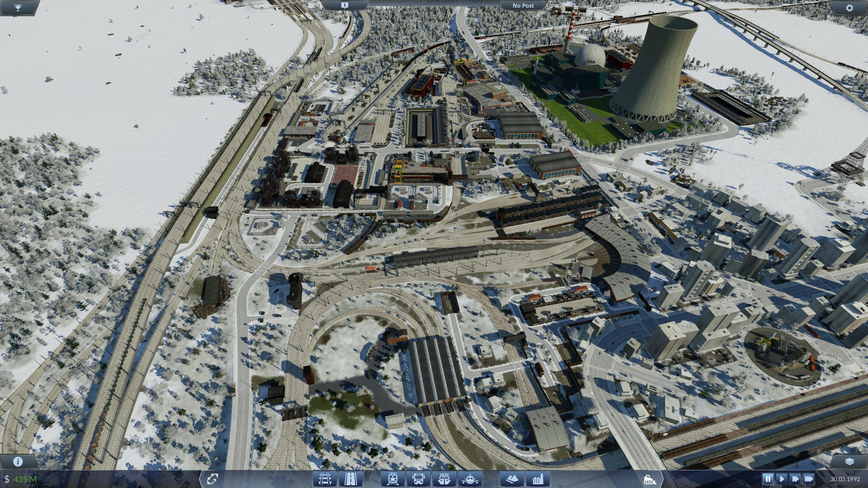This screenshot has height=488, width=868.
Task: Open the settings gear menu
Action: (849, 8)
